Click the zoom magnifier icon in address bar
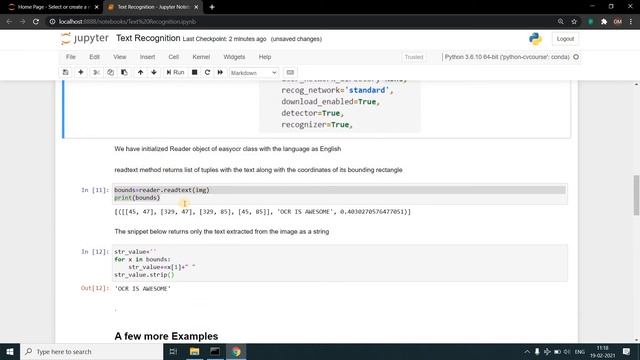The image size is (640, 360). click(561, 22)
